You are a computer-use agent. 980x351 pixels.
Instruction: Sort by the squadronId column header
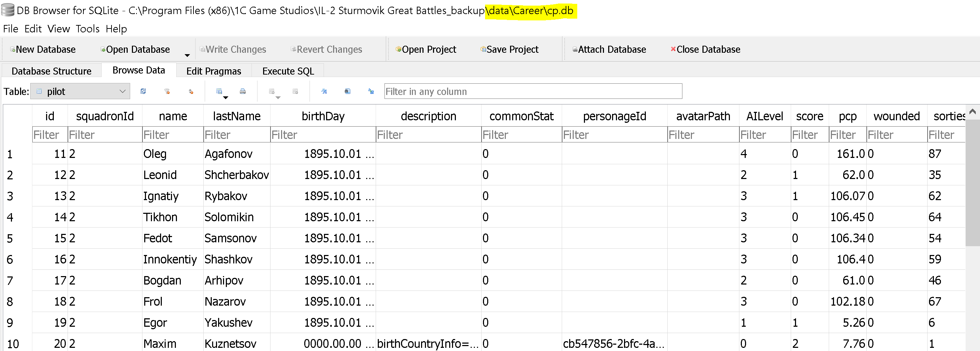[x=105, y=116]
